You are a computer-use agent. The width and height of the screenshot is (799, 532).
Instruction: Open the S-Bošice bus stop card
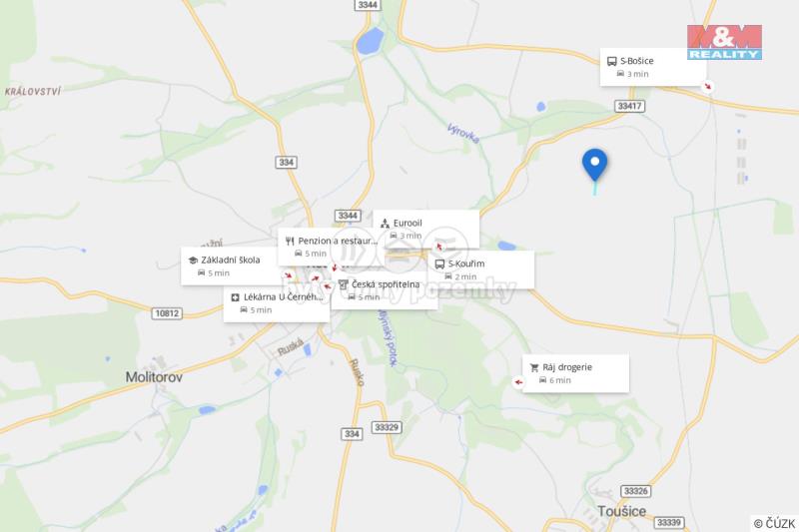(x=653, y=67)
